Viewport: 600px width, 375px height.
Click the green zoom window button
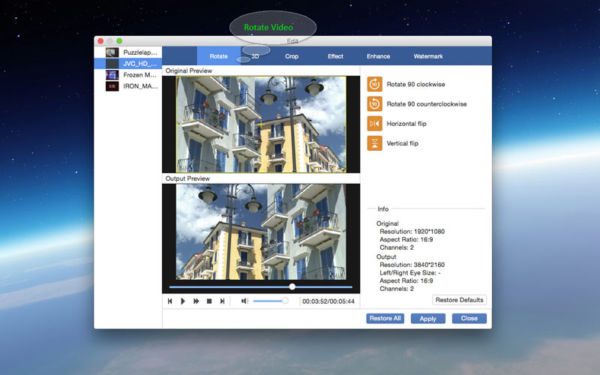click(119, 41)
